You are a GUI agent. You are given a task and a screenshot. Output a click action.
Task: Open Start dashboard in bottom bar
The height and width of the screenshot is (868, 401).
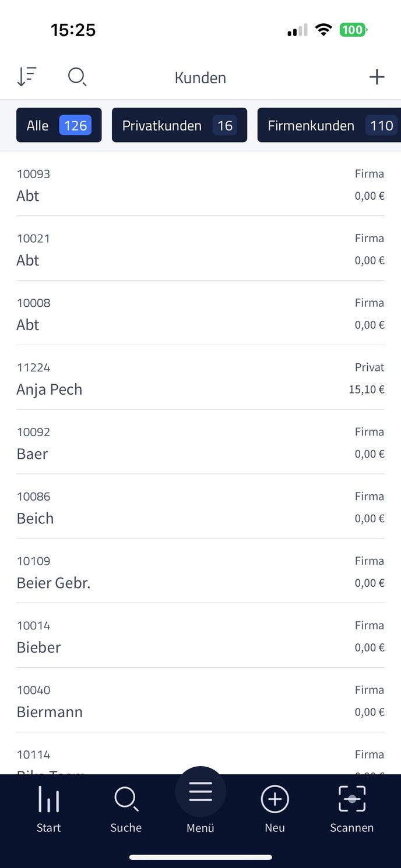coord(48,809)
